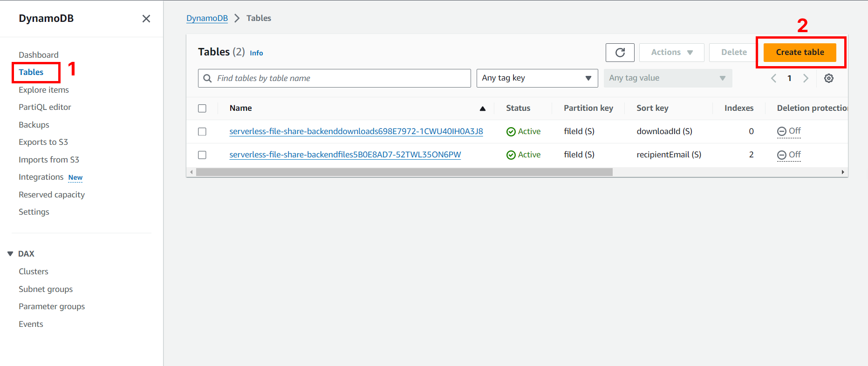The height and width of the screenshot is (366, 868).
Task: Click the Deletion protection column header
Action: (812, 108)
